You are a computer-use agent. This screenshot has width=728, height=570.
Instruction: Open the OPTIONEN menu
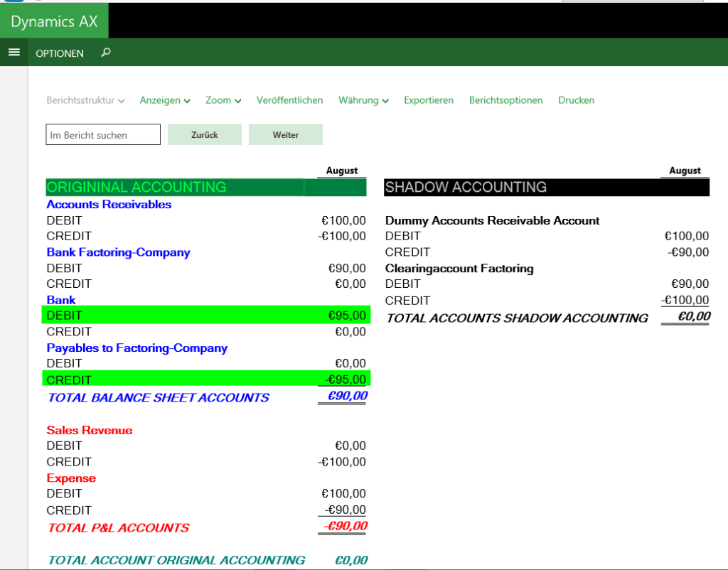click(60, 53)
